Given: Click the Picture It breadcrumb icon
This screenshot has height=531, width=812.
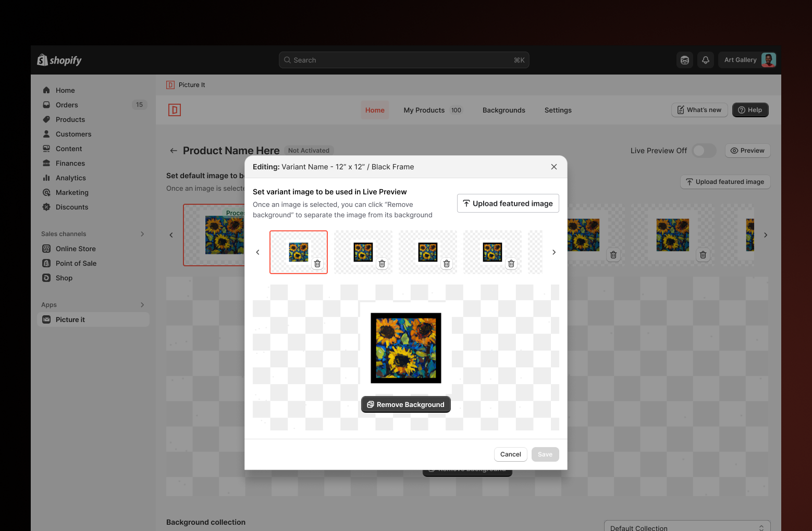Looking at the screenshot, I should pyautogui.click(x=170, y=85).
